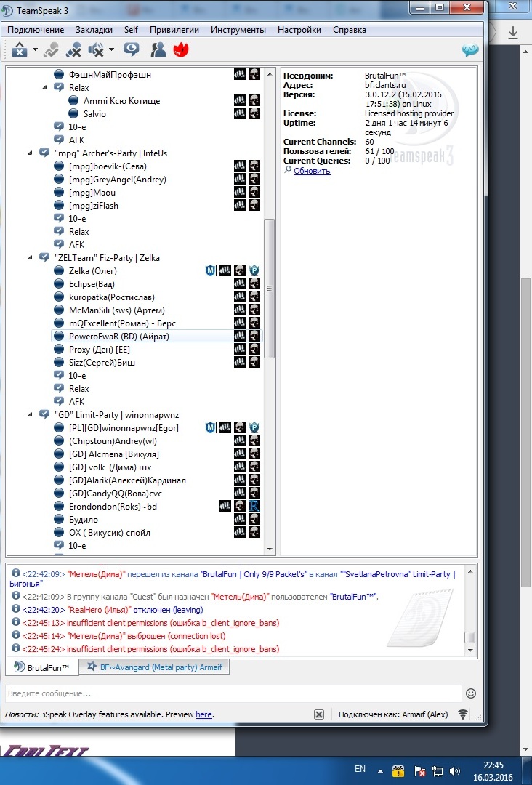The height and width of the screenshot is (785, 532).
Task: Collapse the "mpg" Archer's-Party channel
Action: pyautogui.click(x=30, y=153)
